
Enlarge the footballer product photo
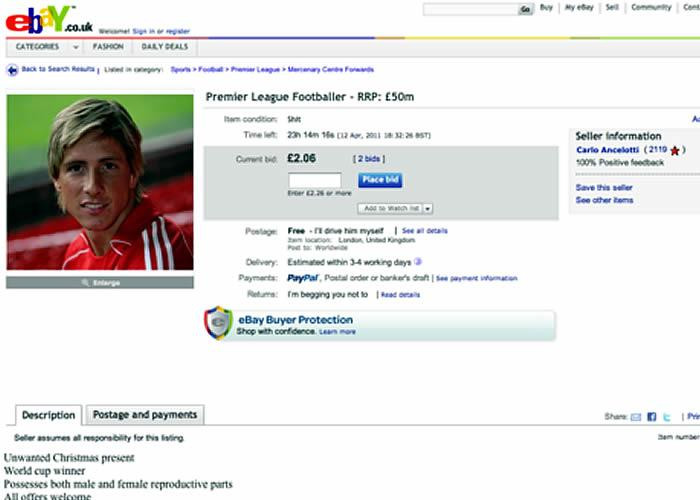tap(100, 283)
